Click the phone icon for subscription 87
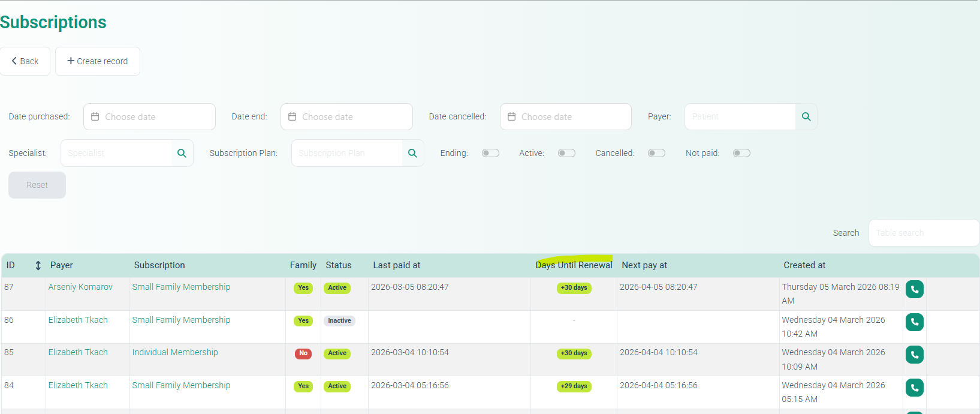The image size is (980, 414). coord(914,289)
